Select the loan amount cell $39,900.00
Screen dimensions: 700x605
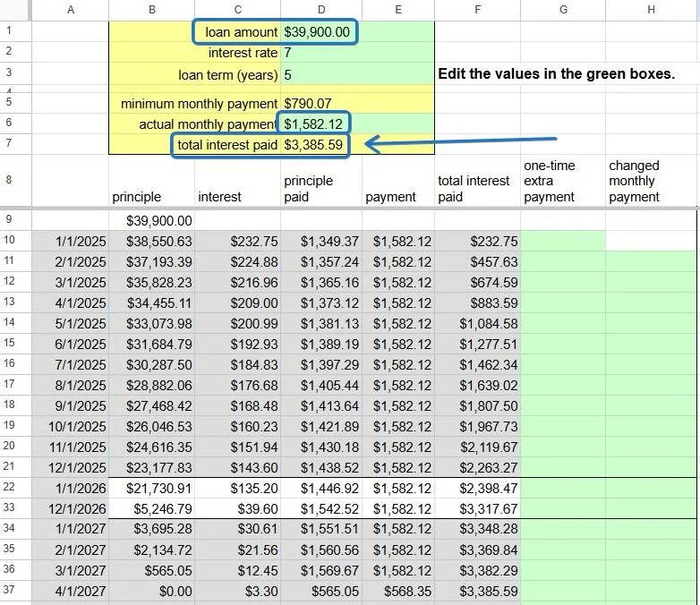click(x=321, y=31)
